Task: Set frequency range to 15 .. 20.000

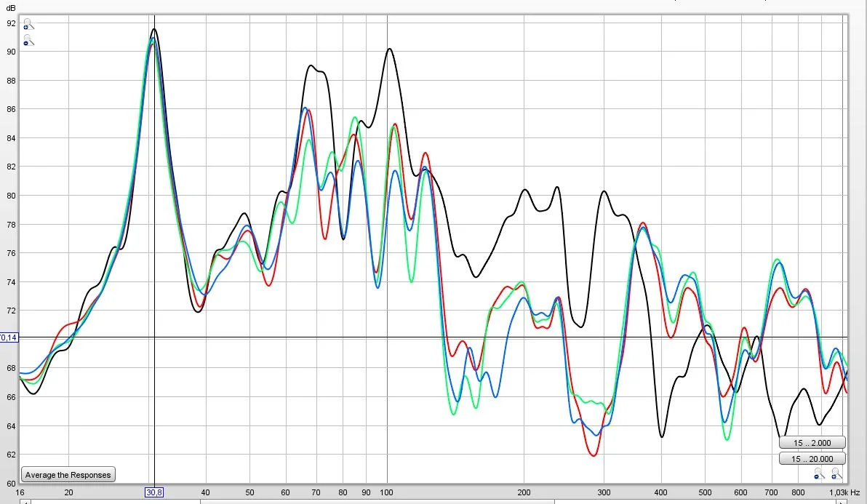Action: [x=812, y=459]
